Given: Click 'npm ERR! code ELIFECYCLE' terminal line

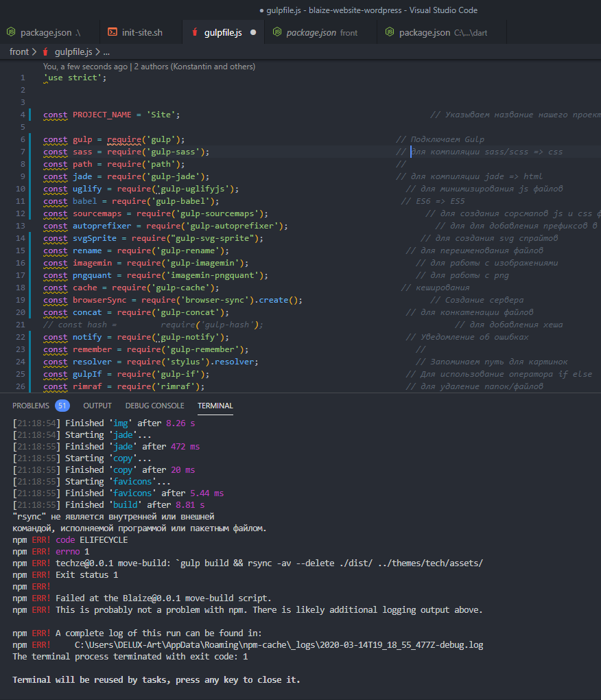Looking at the screenshot, I should [70, 539].
